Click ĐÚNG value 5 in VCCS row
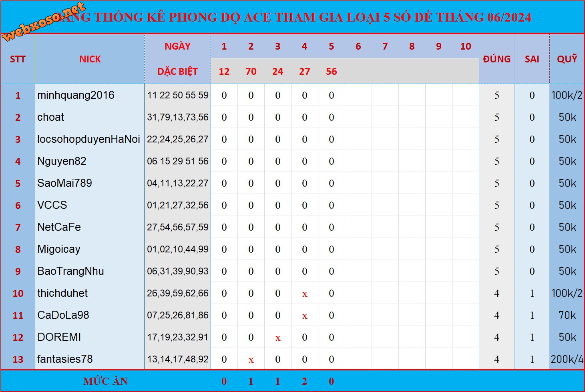This screenshot has height=392, width=585. (x=497, y=206)
